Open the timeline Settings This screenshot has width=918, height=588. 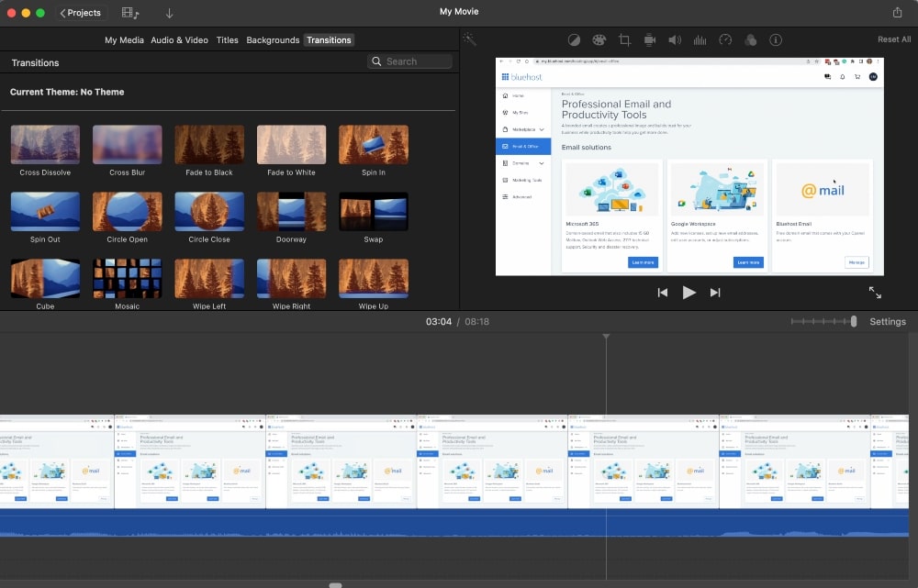[887, 321]
